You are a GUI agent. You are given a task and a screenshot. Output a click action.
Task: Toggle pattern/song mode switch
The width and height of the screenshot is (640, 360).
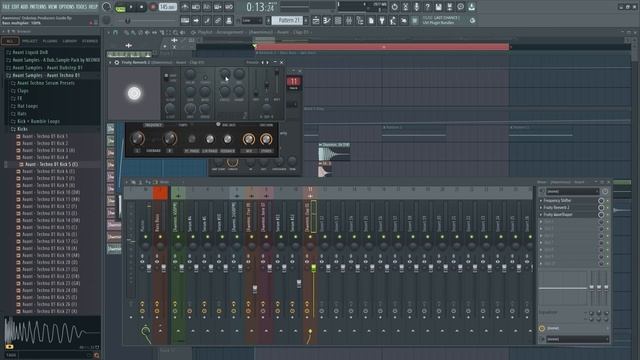pos(120,7)
